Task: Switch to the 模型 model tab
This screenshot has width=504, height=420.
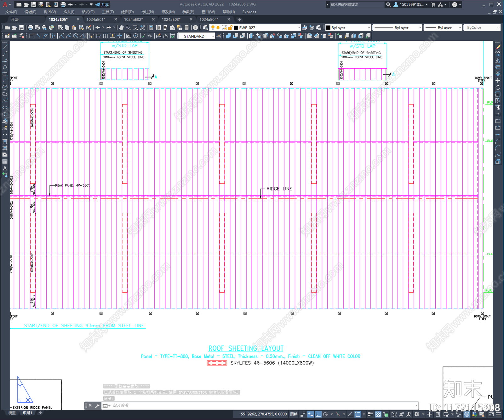Action: pos(12,413)
